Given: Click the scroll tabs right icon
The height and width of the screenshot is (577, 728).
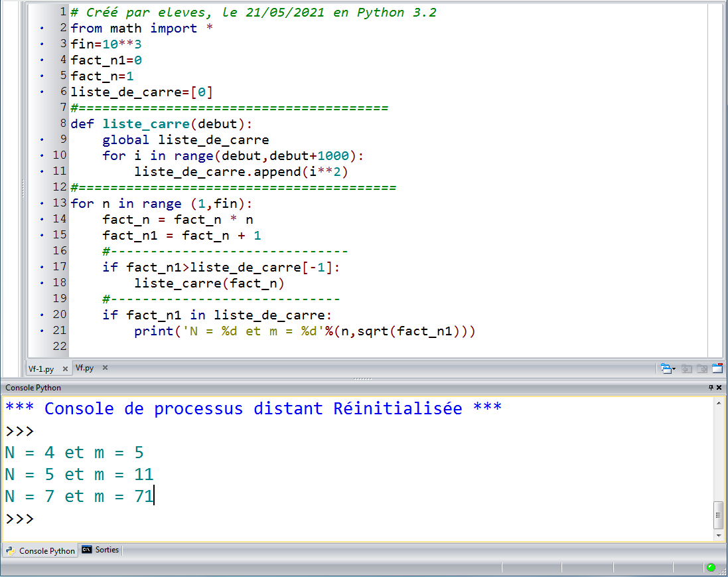Looking at the screenshot, I should [701, 368].
